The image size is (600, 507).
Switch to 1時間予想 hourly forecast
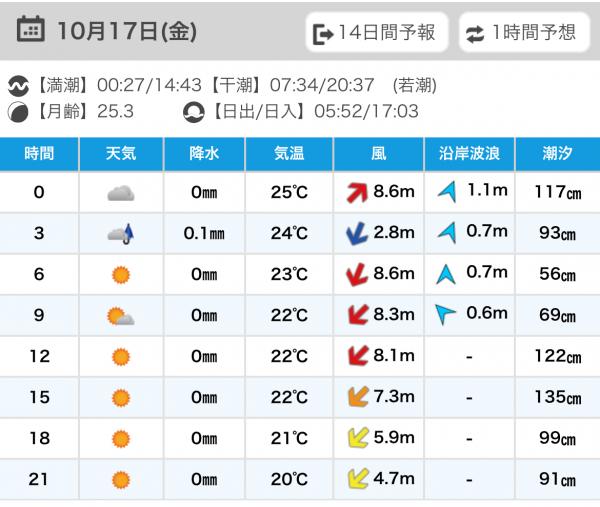pyautogui.click(x=523, y=33)
